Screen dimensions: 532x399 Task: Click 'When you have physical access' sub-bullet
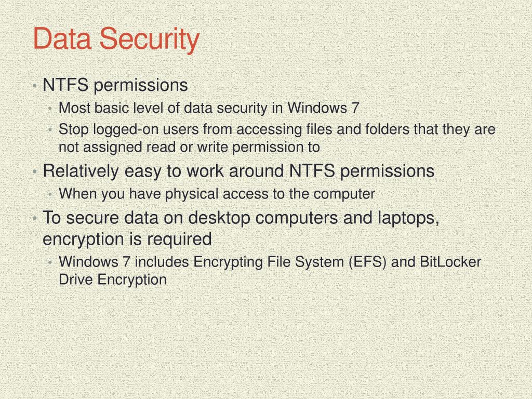tap(217, 194)
